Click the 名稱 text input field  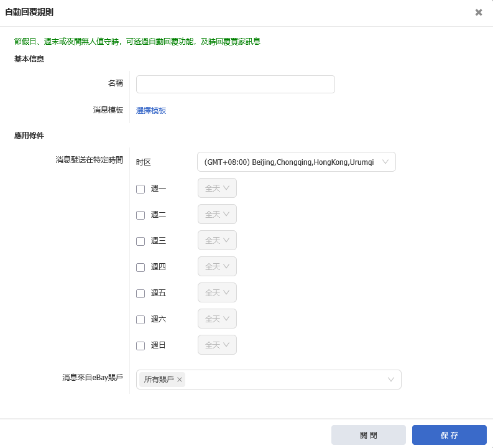[235, 85]
